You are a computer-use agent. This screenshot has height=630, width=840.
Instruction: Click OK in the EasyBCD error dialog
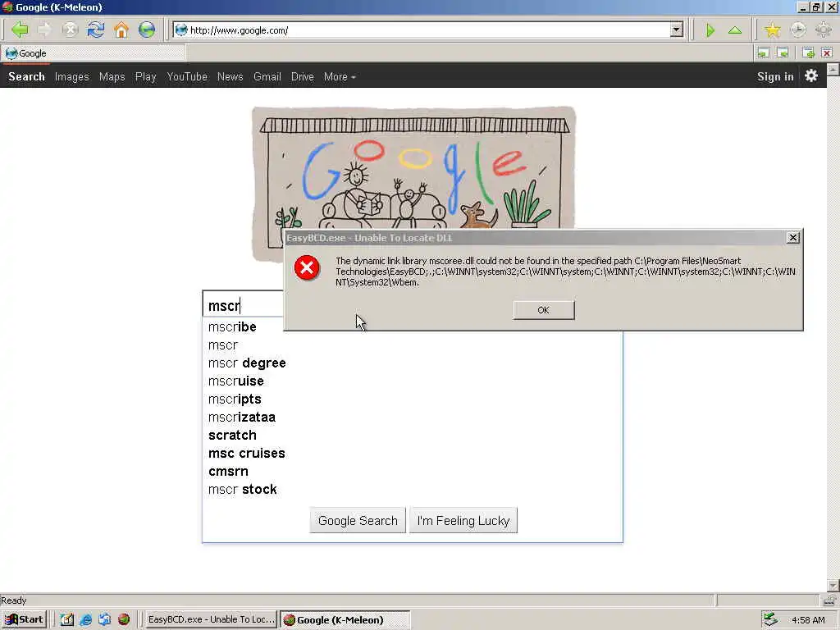[544, 310]
